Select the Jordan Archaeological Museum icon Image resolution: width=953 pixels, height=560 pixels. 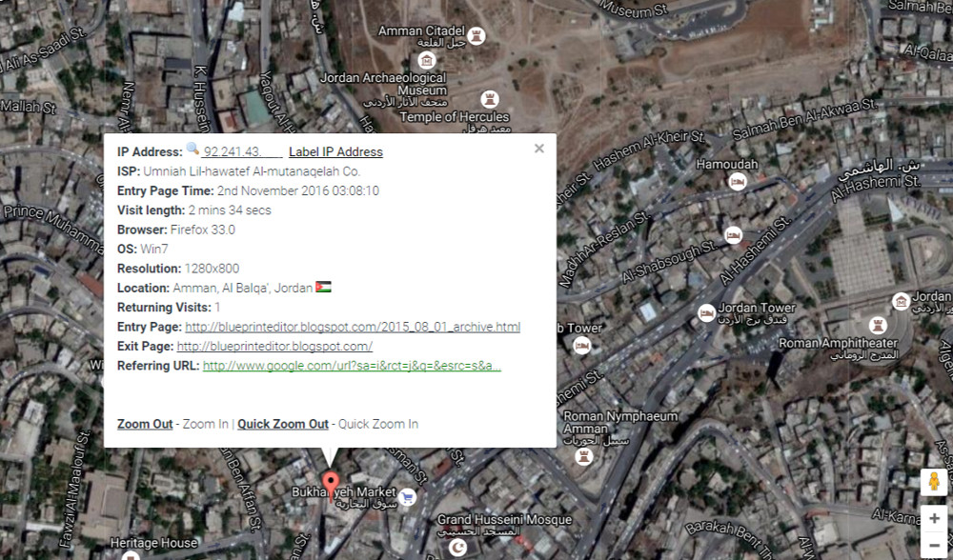427,61
